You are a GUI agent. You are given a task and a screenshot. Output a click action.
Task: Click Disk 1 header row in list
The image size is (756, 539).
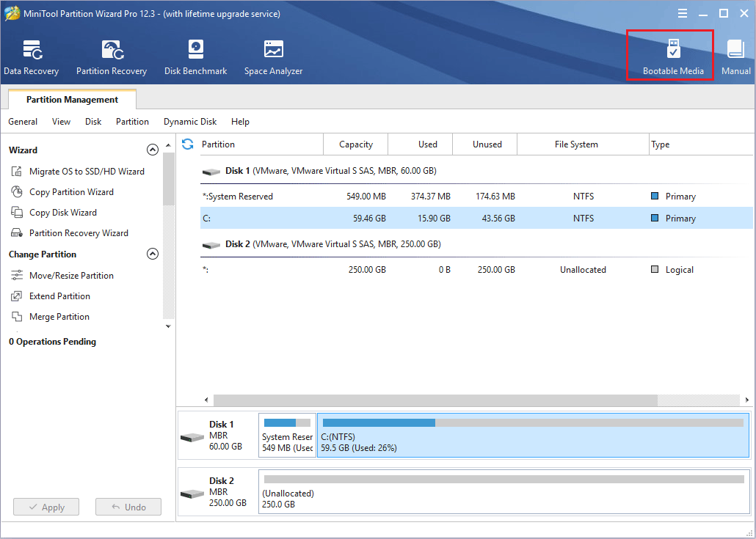[476, 171]
